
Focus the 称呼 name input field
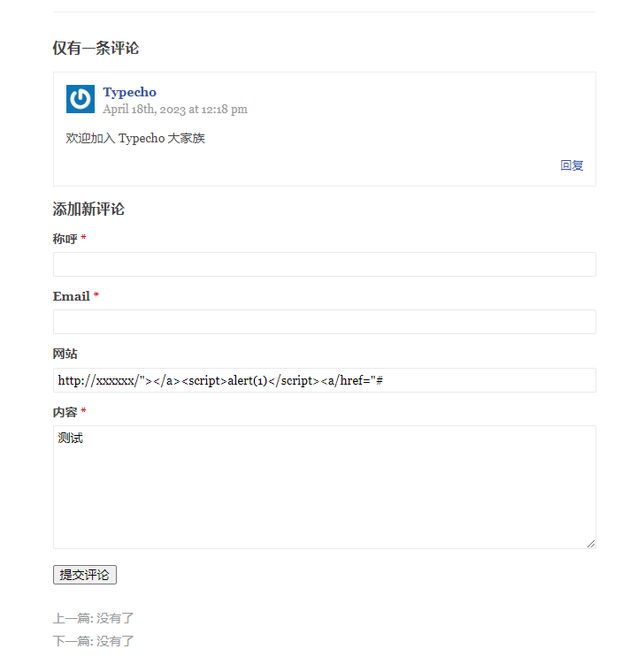coord(325,264)
